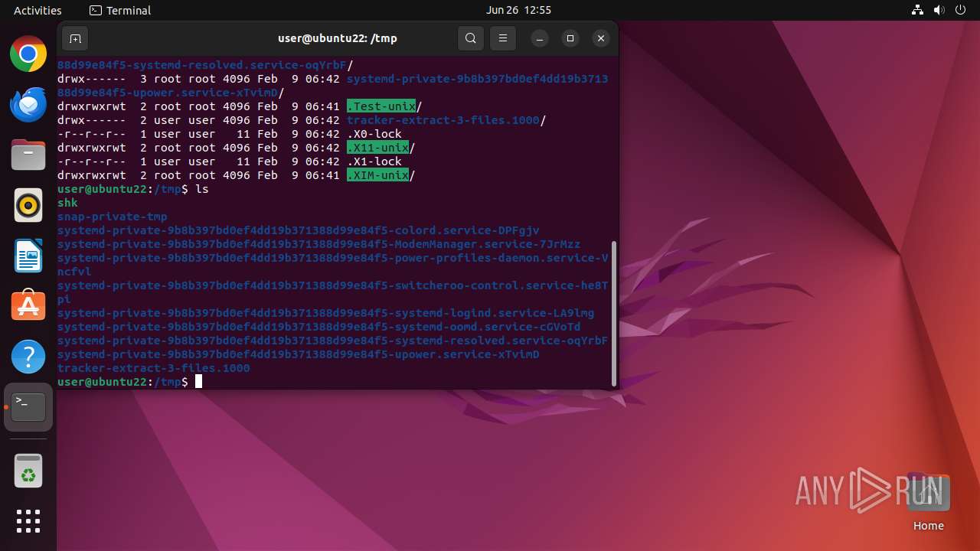Image resolution: width=980 pixels, height=551 pixels.
Task: Click the ModemManager.service-7JrMzz entry
Action: click(x=318, y=244)
